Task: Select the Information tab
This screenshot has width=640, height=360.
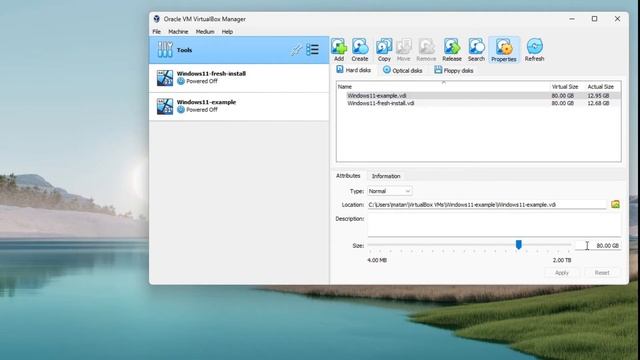Action: click(386, 176)
